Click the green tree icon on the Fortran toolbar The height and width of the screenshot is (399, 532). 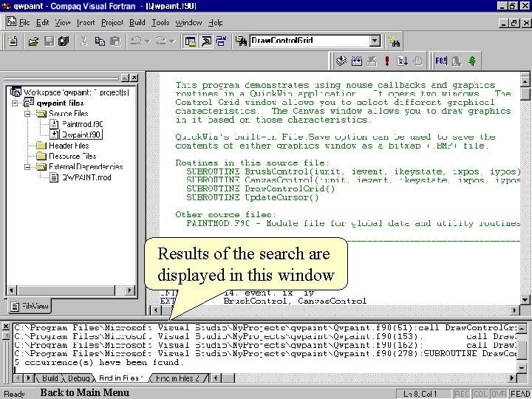coord(472,61)
